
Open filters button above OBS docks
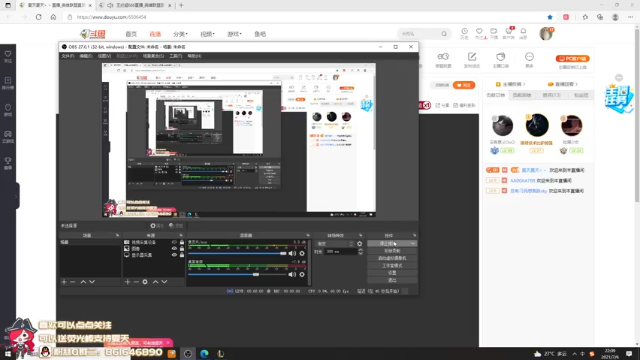[176, 225]
